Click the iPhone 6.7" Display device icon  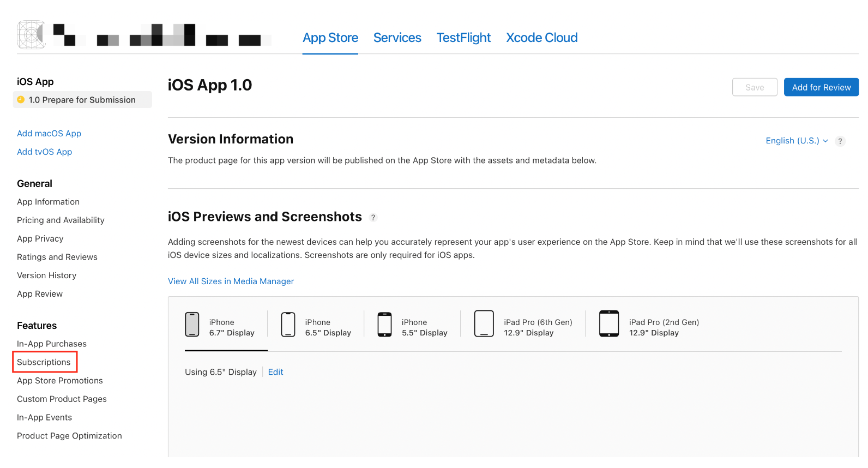click(x=192, y=325)
